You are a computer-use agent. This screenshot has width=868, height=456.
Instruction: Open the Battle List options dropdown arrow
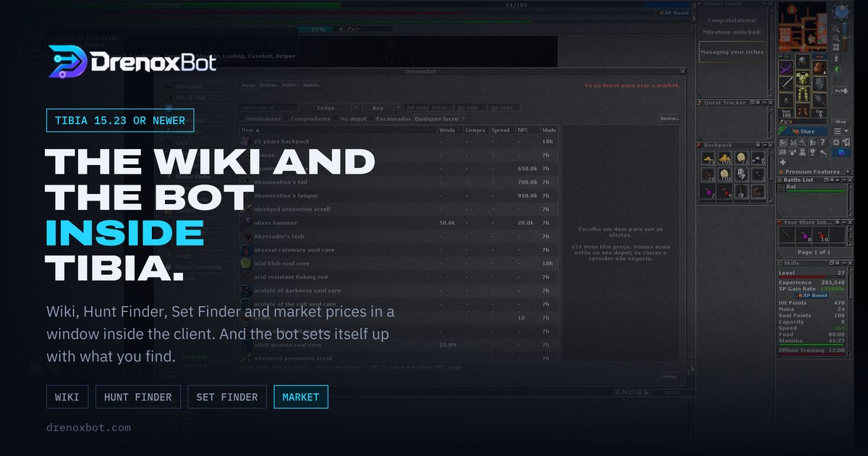coord(838,180)
